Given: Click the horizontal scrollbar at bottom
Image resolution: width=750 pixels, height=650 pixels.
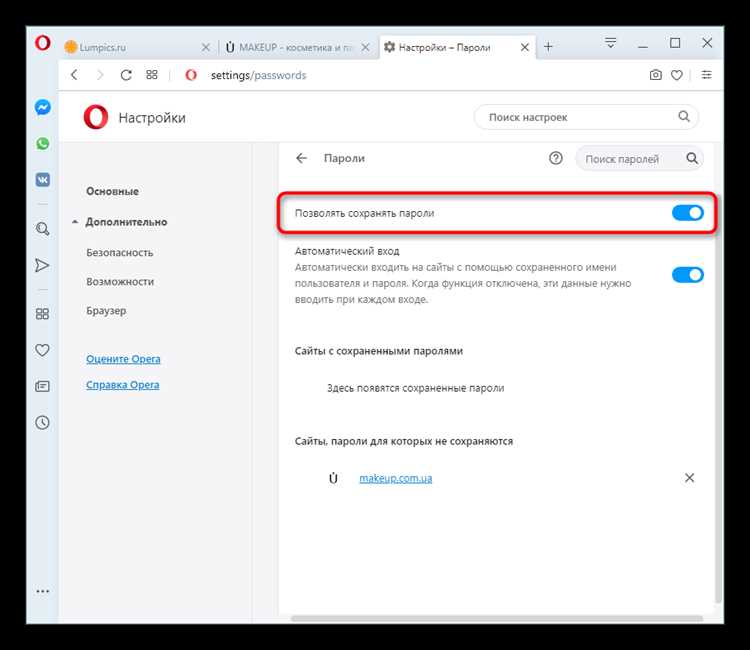Looking at the screenshot, I should click(x=497, y=618).
